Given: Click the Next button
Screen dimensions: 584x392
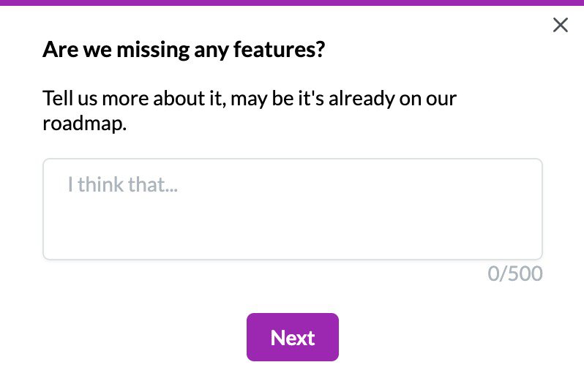Looking at the screenshot, I should 292,337.
